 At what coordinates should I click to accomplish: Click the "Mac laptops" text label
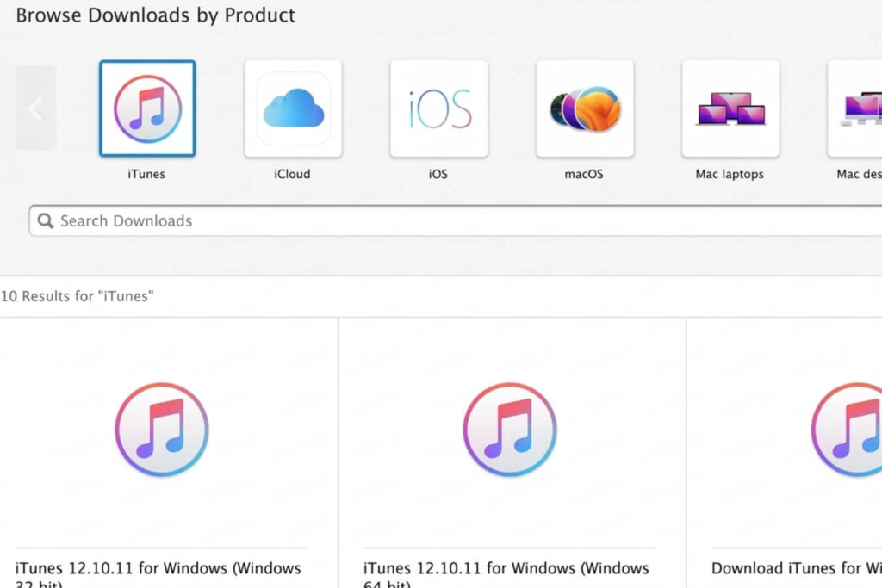730,174
